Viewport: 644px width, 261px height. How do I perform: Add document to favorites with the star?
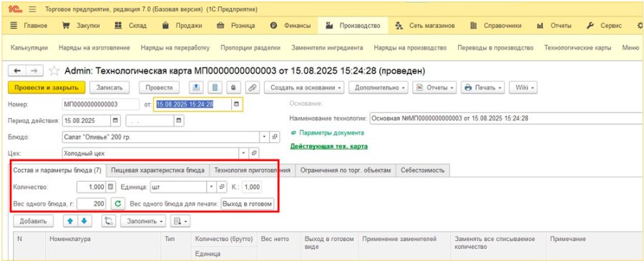click(54, 71)
